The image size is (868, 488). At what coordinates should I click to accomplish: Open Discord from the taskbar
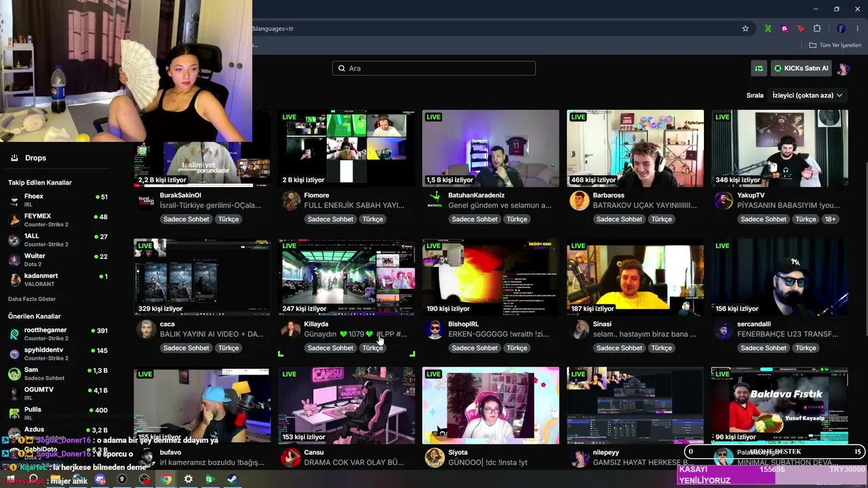[x=100, y=479]
